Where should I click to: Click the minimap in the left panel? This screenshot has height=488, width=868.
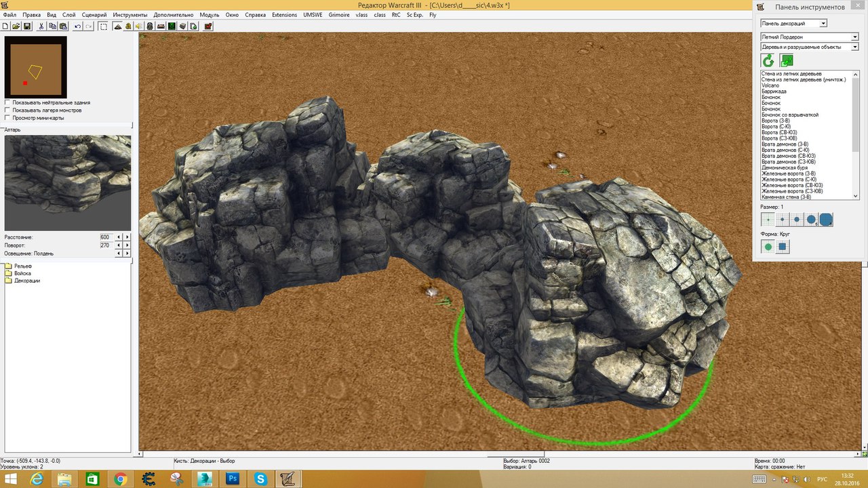click(x=36, y=66)
